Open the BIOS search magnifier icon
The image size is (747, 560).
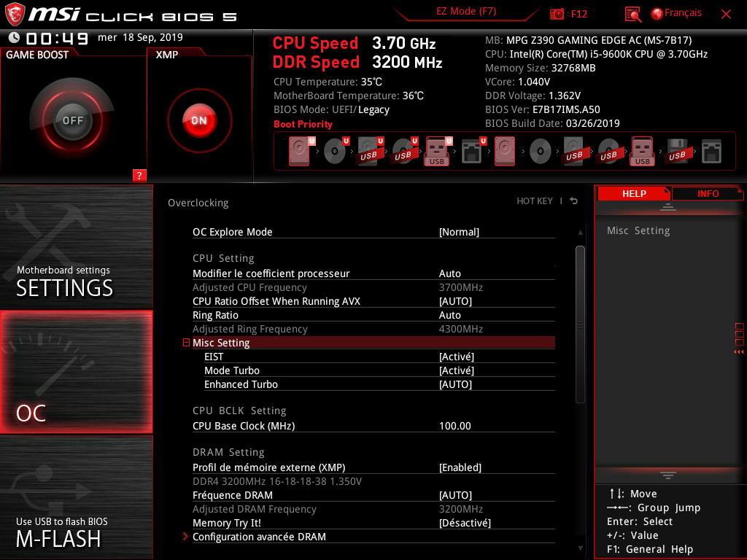(632, 14)
